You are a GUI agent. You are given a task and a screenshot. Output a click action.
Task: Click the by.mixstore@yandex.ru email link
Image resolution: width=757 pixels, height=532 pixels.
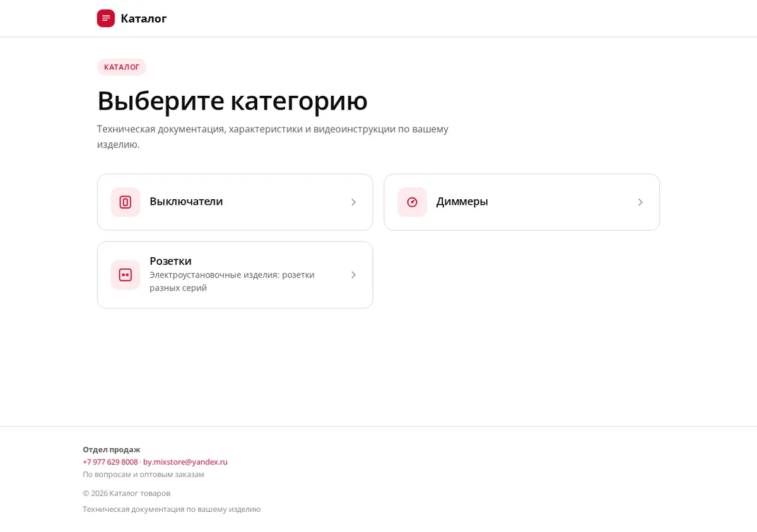pyautogui.click(x=185, y=462)
